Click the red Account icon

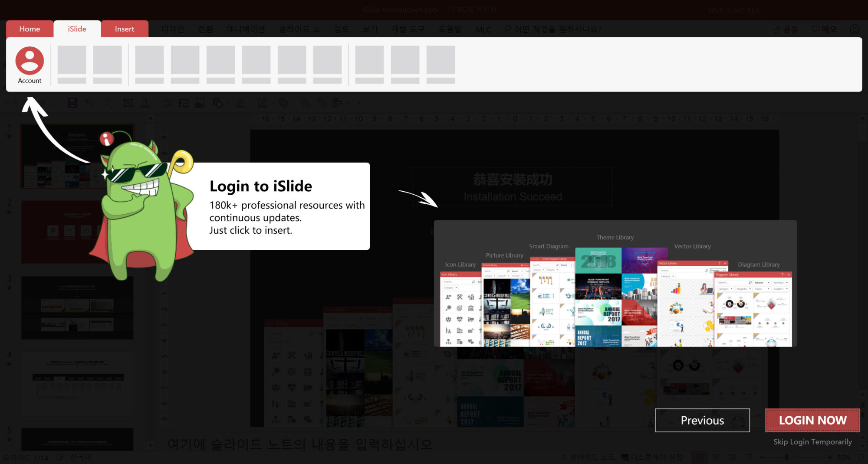pyautogui.click(x=30, y=61)
